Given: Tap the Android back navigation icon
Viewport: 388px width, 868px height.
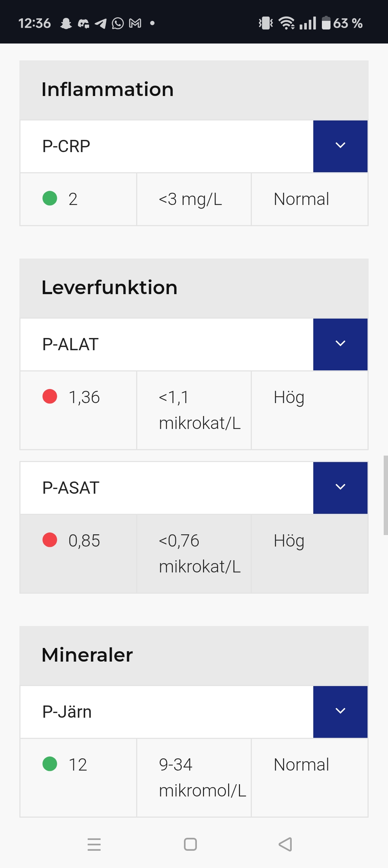Looking at the screenshot, I should tap(286, 844).
